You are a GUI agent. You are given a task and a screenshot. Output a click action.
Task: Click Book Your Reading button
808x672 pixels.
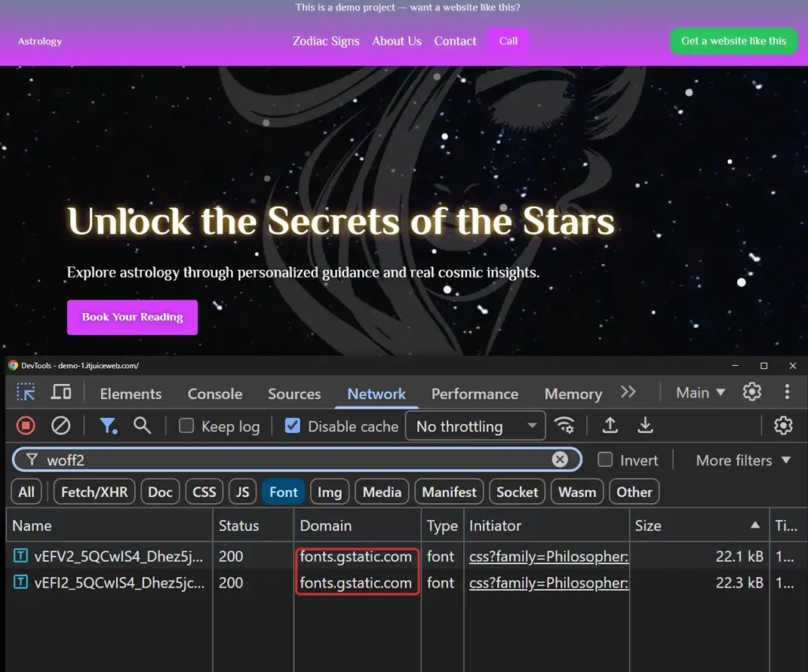coord(132,317)
